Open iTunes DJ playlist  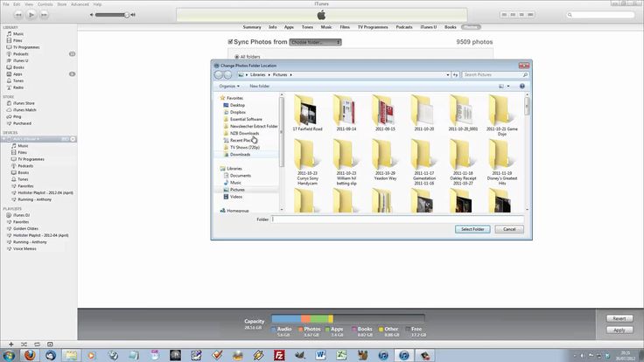[21, 215]
